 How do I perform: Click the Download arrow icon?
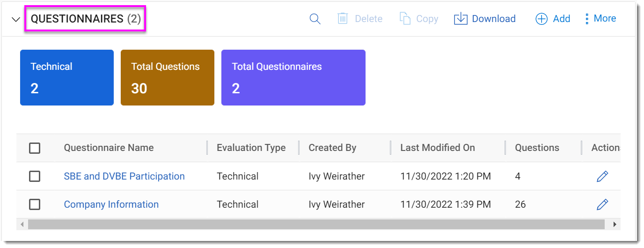coord(461,19)
